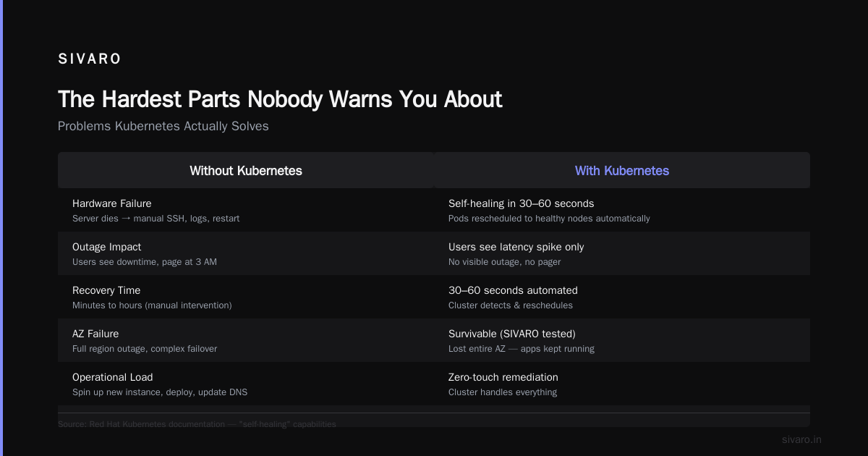Click 'Users see downtime, page at 3 AM'
The image size is (868, 456).
pyautogui.click(x=145, y=262)
